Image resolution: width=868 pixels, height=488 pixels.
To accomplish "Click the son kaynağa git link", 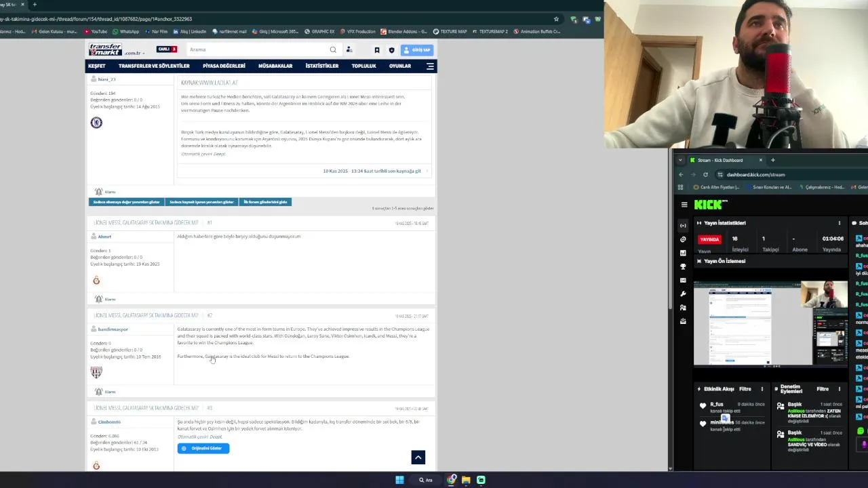I will pos(372,171).
